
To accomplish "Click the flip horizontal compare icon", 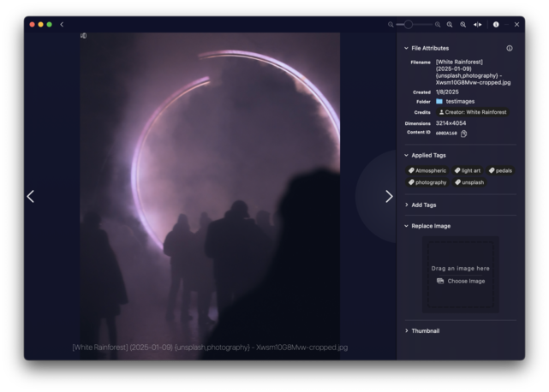I will tap(478, 25).
